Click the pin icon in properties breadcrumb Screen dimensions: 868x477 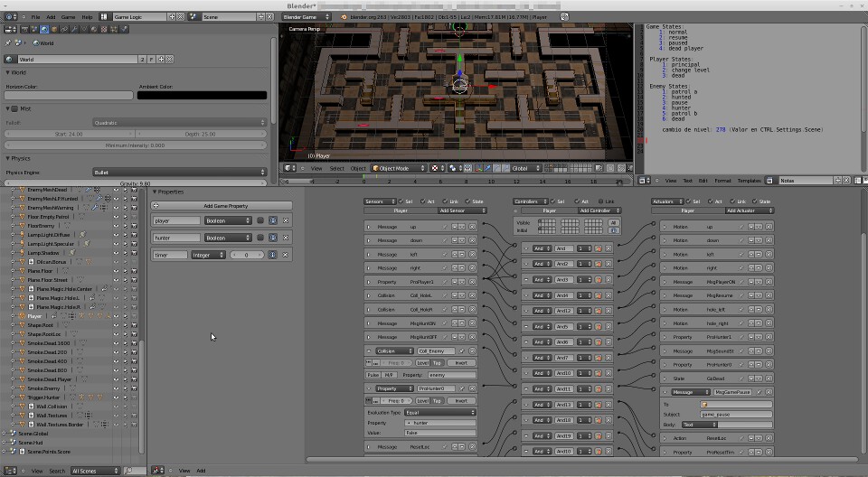point(8,42)
